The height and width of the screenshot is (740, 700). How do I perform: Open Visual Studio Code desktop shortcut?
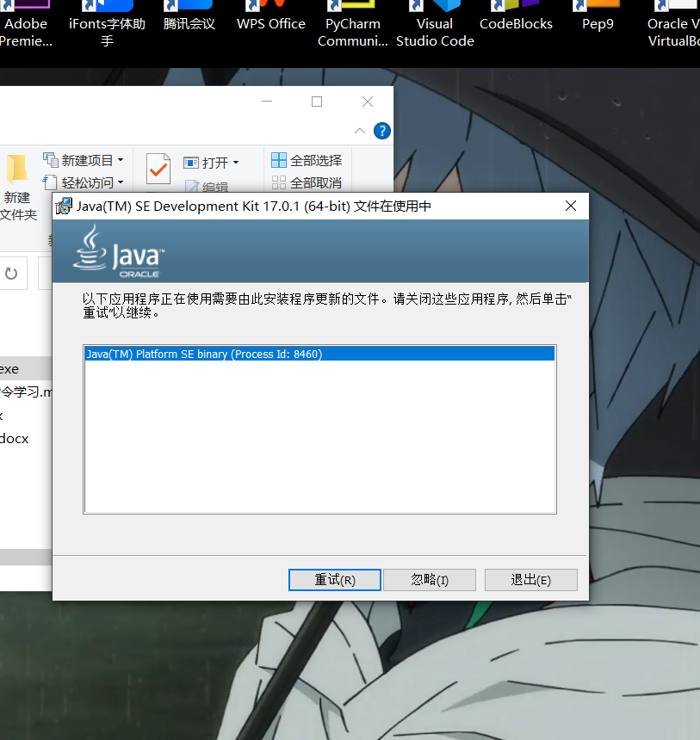pos(435,23)
